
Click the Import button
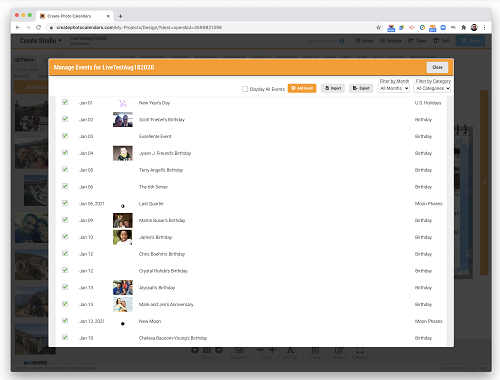click(x=333, y=88)
